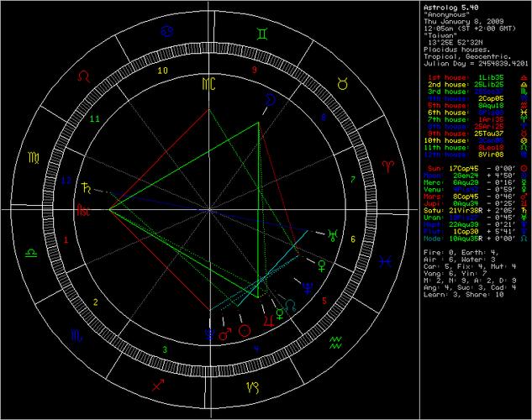Click the 'Placidus houses.' text
Viewport: 532px width, 420px height.
click(x=457, y=50)
